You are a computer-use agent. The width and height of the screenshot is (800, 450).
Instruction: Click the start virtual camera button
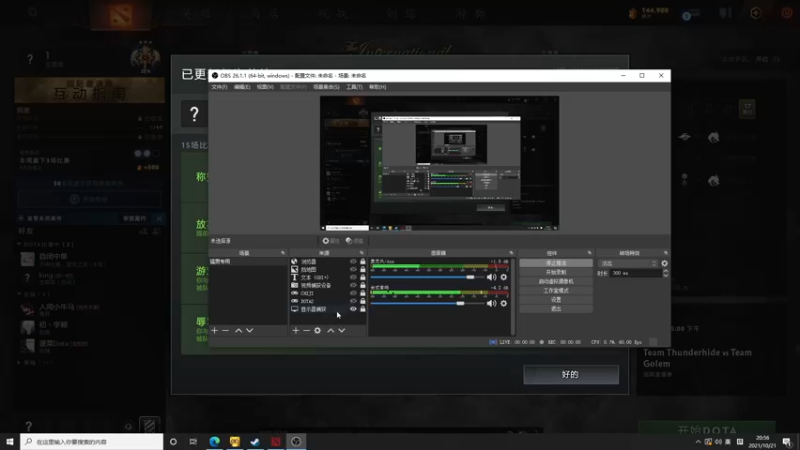click(x=556, y=282)
